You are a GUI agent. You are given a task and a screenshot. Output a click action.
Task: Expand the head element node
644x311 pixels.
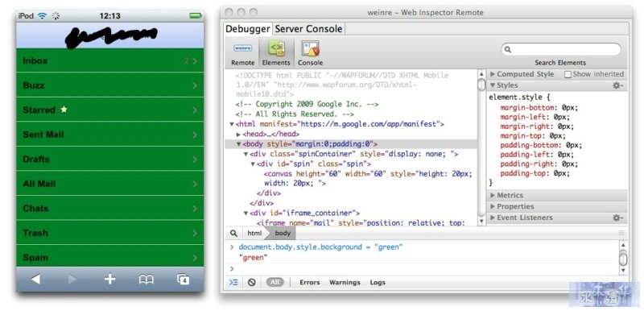238,135
